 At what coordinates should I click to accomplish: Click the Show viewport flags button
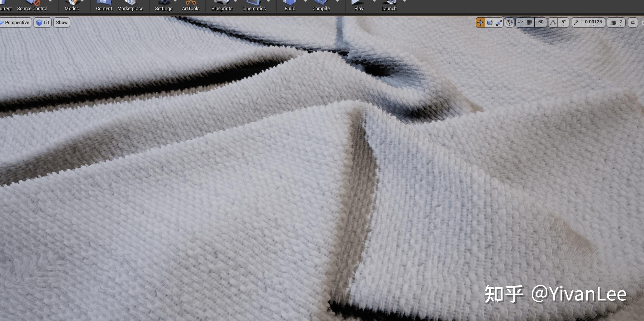62,23
